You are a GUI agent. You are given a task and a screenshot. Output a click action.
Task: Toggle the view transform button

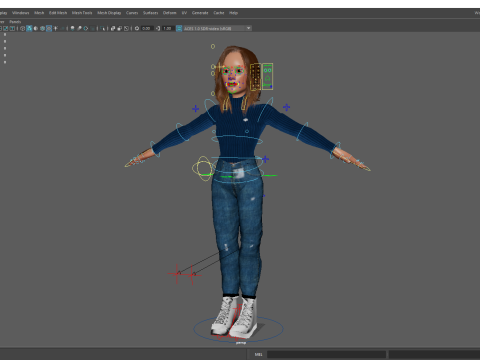(179, 28)
